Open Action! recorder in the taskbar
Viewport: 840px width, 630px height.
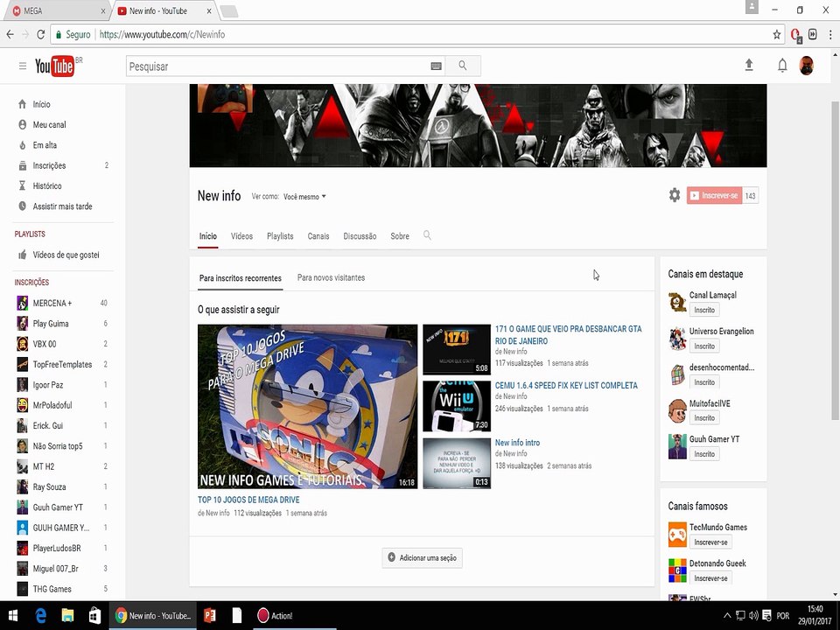click(276, 615)
